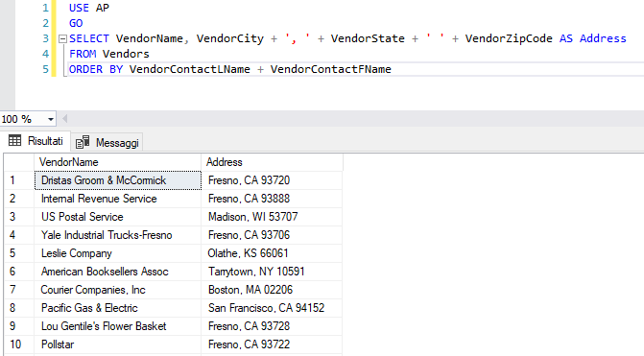Image resolution: width=644 pixels, height=356 pixels.
Task: Select the Fresno, CA 93720 address cell
Action: pos(272,180)
